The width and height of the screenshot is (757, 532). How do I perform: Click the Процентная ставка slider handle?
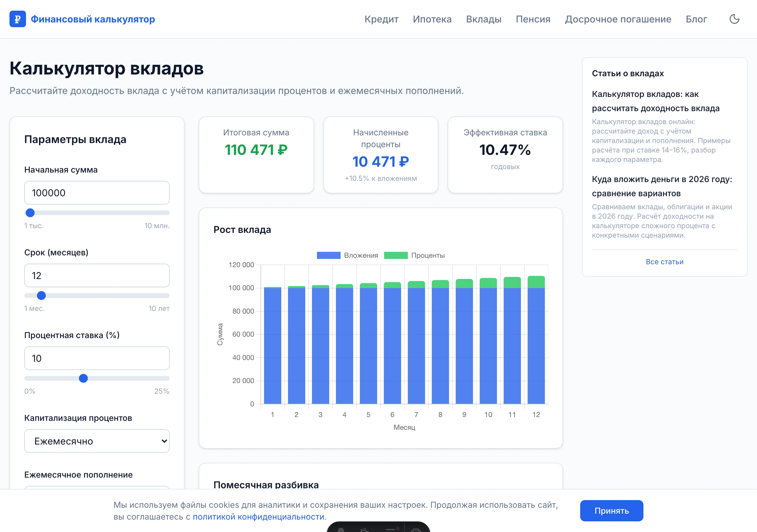pyautogui.click(x=84, y=378)
